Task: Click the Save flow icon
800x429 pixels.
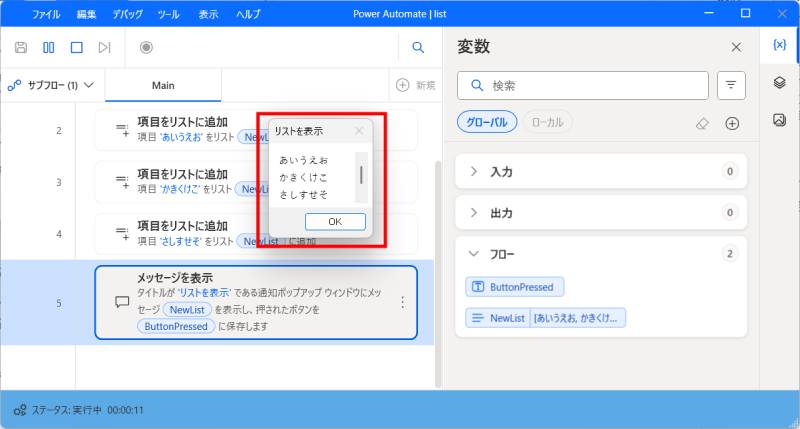Action: (21, 47)
